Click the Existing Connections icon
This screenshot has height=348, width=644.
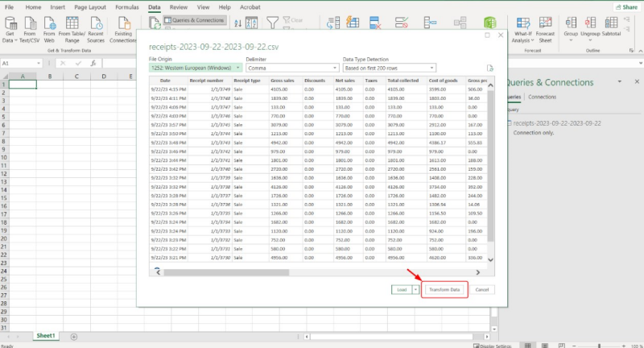[x=123, y=24]
